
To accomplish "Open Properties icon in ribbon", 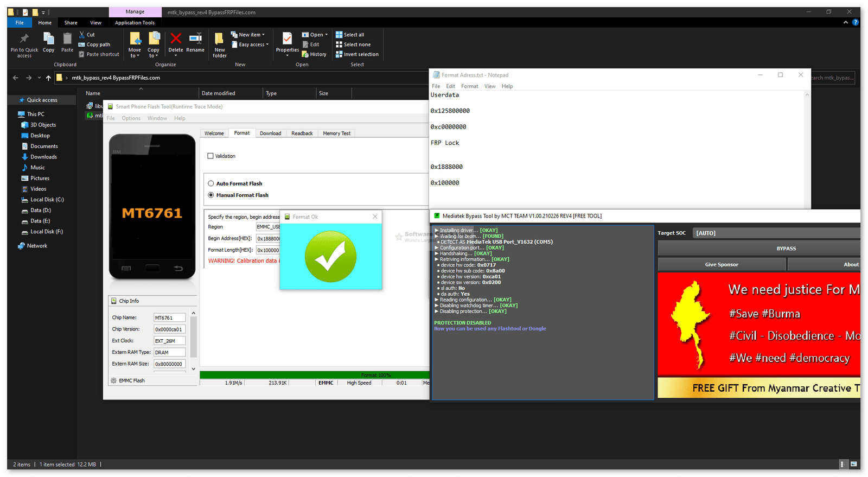I will (x=287, y=39).
